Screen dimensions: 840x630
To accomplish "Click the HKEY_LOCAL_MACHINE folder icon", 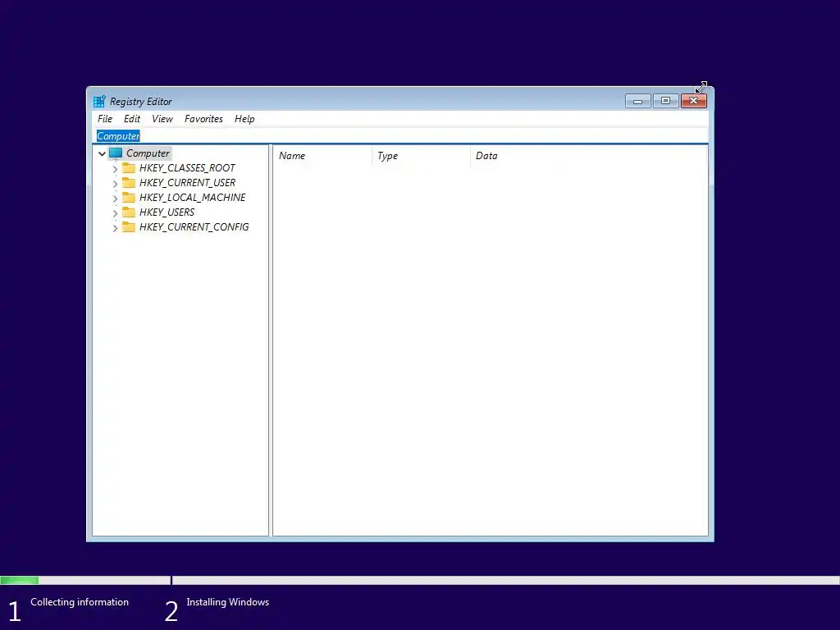I will click(x=129, y=197).
